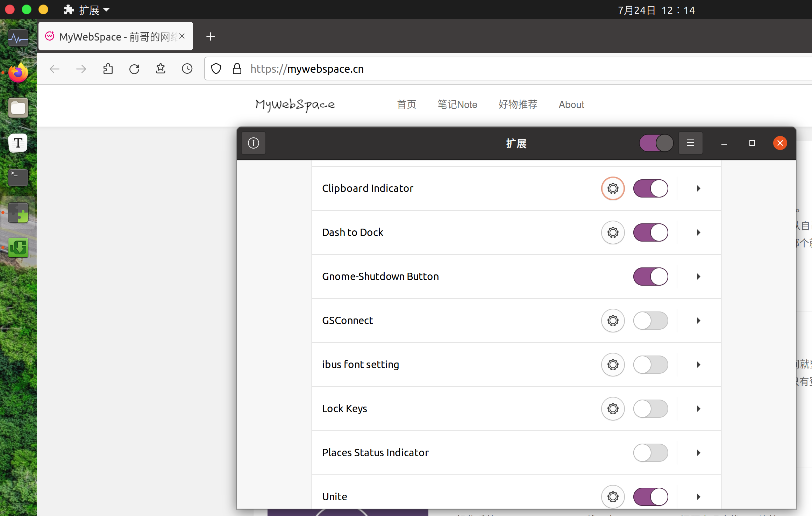
Task: Go to 首页 on MyWebSpace
Action: click(406, 104)
